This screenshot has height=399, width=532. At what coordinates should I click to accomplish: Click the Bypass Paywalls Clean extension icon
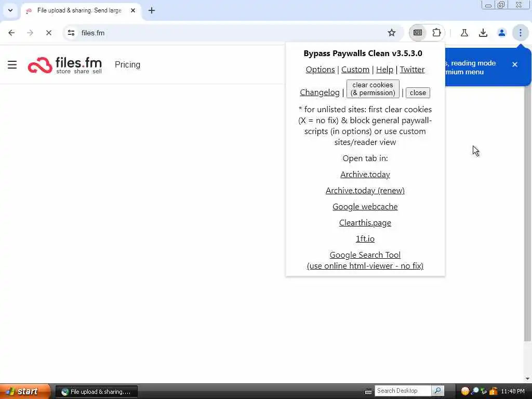click(418, 33)
